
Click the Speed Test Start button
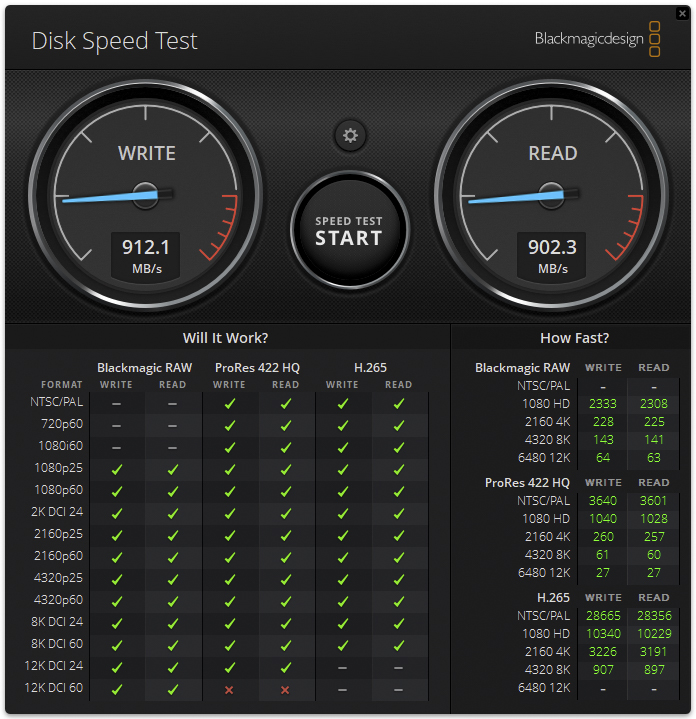[349, 231]
